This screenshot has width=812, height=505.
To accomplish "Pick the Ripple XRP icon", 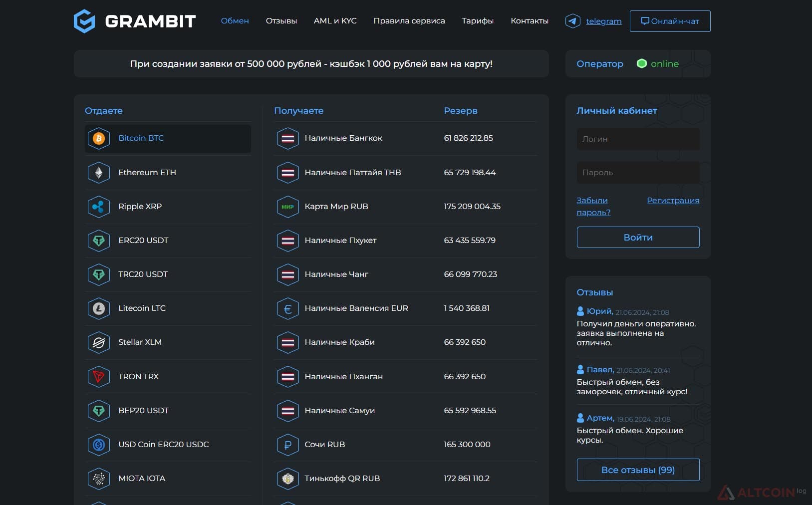I will click(x=99, y=207).
